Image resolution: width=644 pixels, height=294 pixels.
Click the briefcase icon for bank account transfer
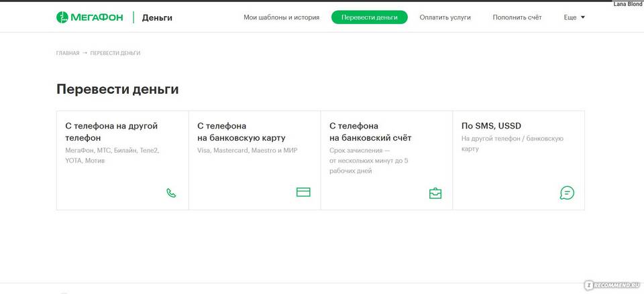click(x=435, y=193)
